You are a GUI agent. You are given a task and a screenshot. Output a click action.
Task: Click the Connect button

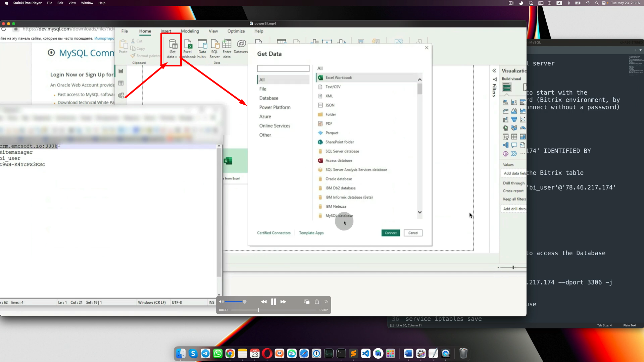[x=390, y=232]
